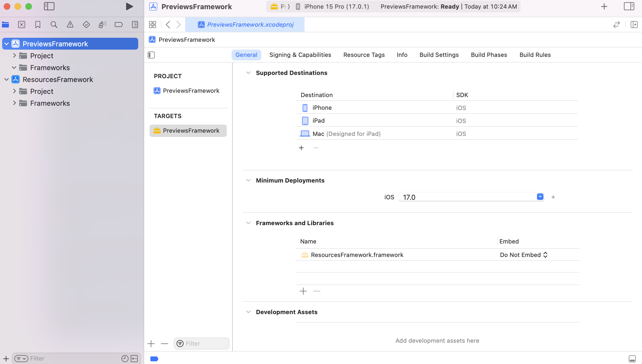Expand Frameworks folder under ResourcesFramework
The height and width of the screenshot is (364, 642).
[14, 103]
